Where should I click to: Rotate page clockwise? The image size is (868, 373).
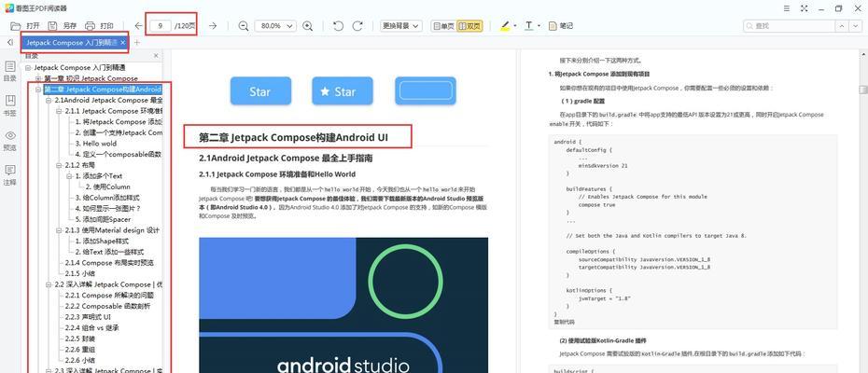pos(357,26)
